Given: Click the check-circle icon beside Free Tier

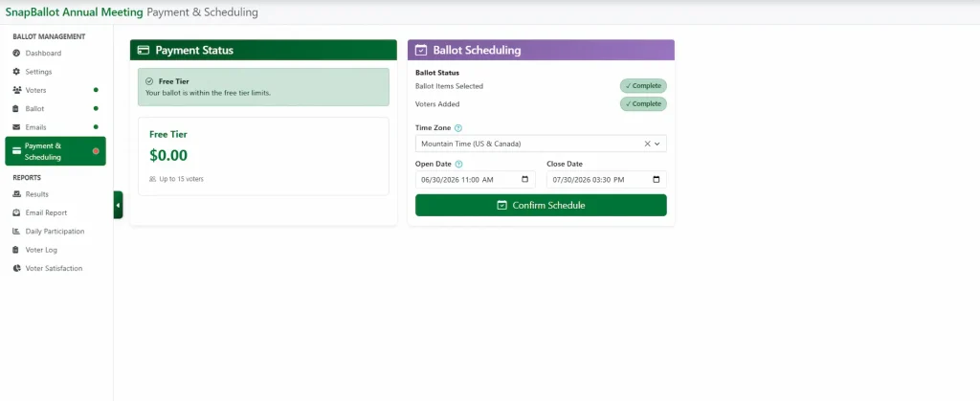Looking at the screenshot, I should (148, 81).
